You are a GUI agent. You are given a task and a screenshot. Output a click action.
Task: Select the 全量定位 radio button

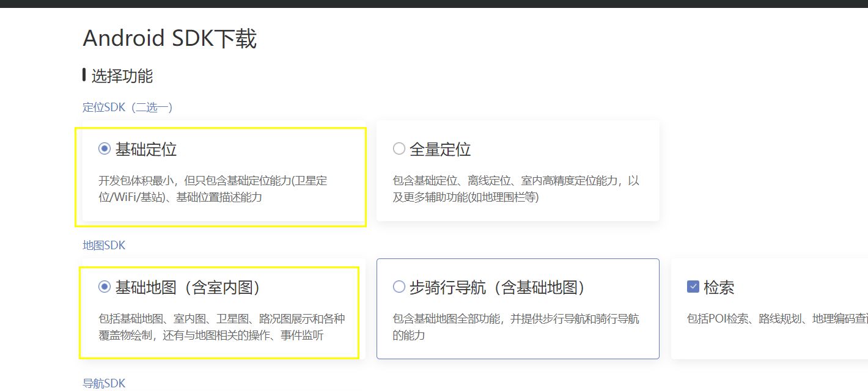(399, 148)
